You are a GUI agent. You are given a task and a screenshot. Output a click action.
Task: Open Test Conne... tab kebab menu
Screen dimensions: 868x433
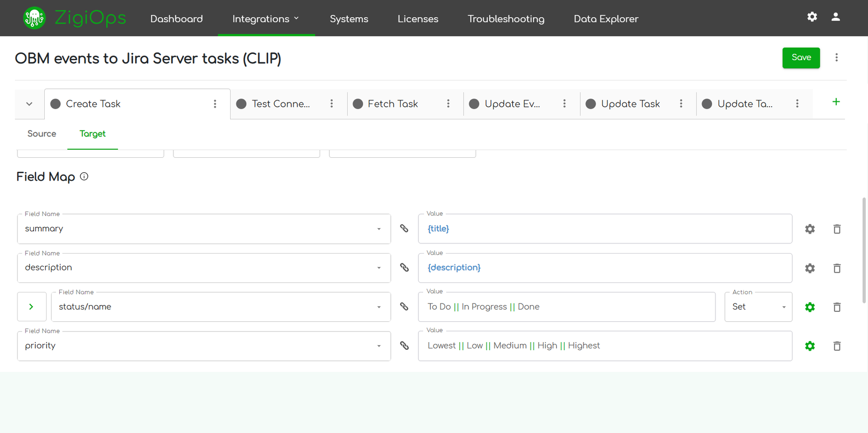[x=332, y=104]
